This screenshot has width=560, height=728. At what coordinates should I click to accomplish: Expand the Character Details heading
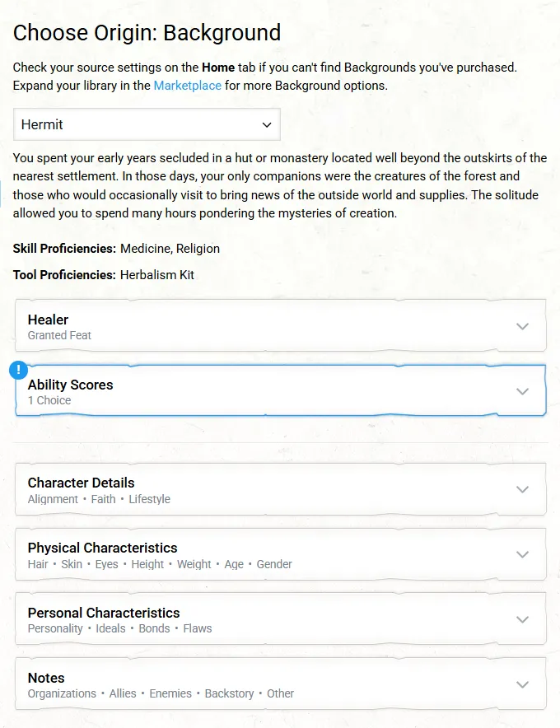81,483
